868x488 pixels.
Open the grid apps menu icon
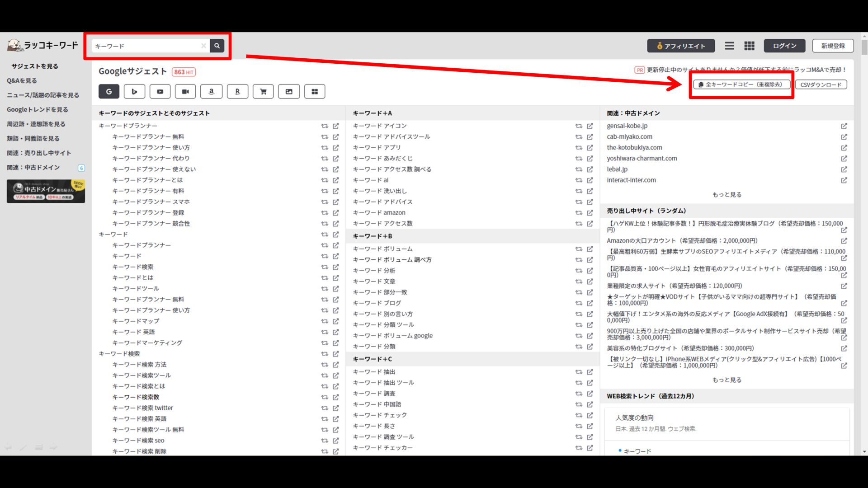coord(749,46)
